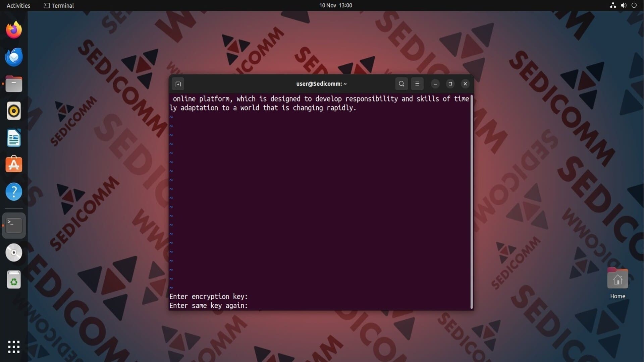Click the word 'rapidly.' in terminal
This screenshot has width=644, height=362.
coord(341,108)
